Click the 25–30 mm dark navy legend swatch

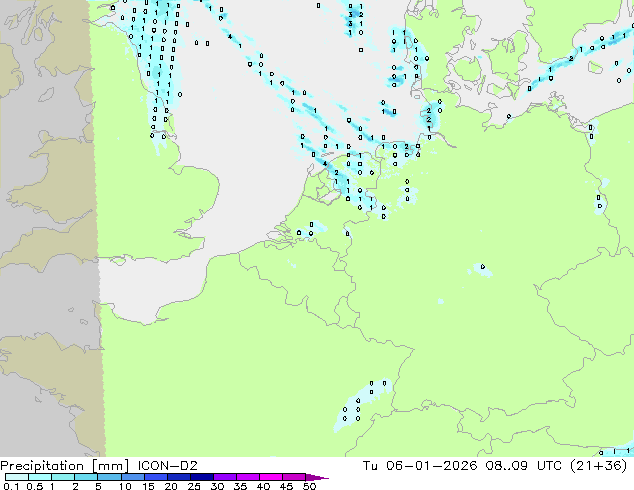click(x=201, y=477)
